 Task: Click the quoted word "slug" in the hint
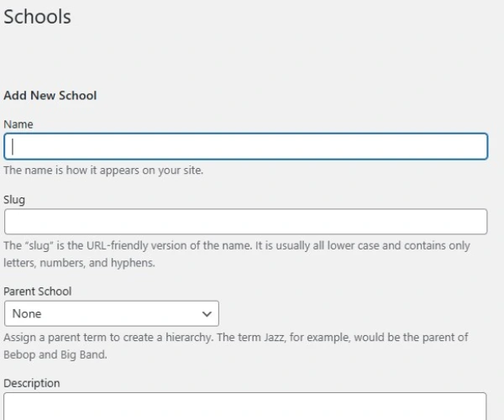coord(39,246)
